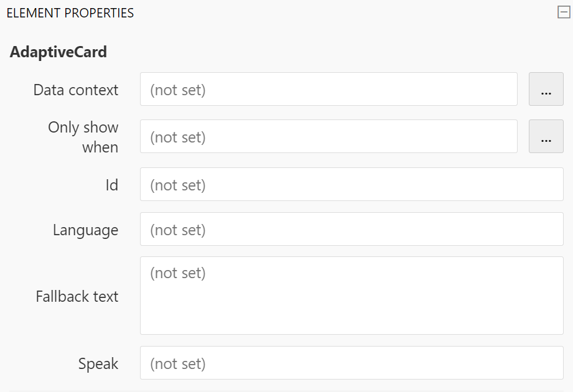Click the minus icon to hide properties
Image resolution: width=573 pixels, height=392 pixels.
tap(563, 12)
